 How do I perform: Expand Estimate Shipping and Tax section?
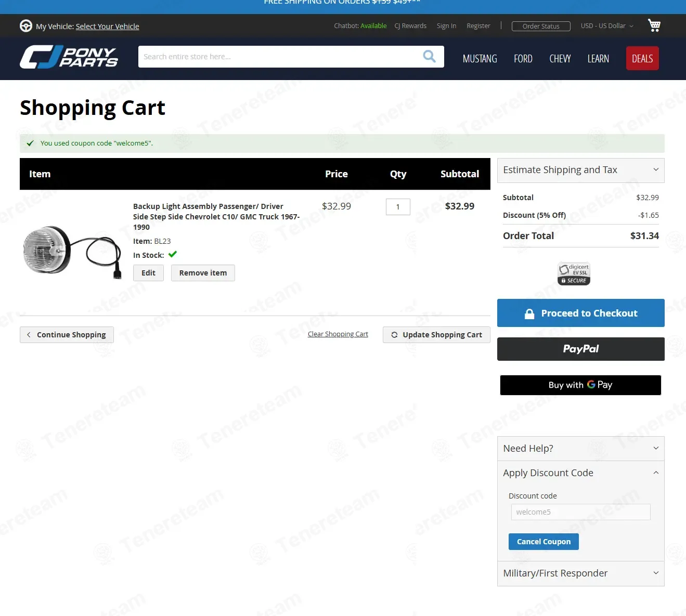(580, 170)
